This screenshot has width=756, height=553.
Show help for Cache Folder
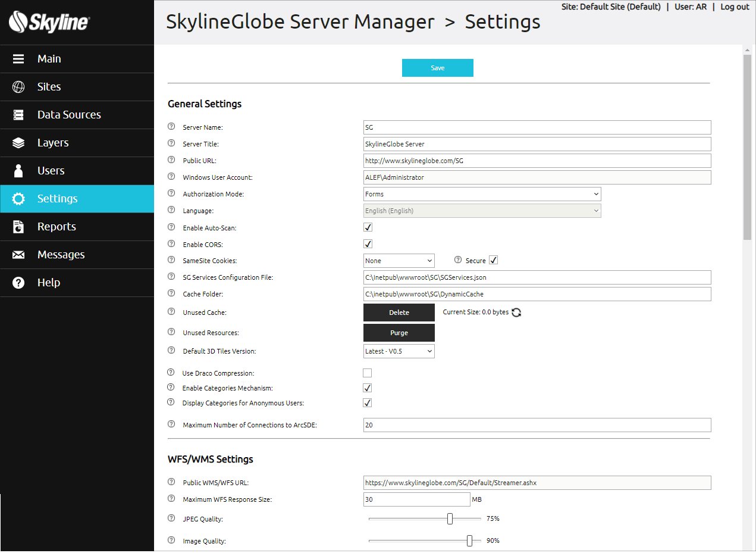pyautogui.click(x=171, y=293)
